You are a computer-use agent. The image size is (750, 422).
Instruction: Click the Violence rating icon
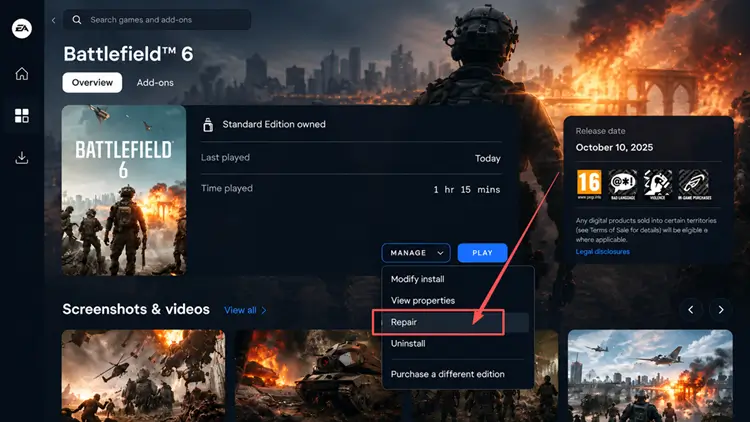(658, 184)
